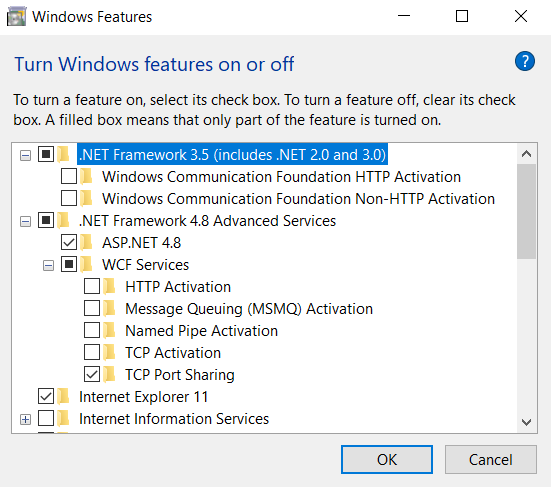Click folder icon beside TCP Port Sharing

point(110,375)
